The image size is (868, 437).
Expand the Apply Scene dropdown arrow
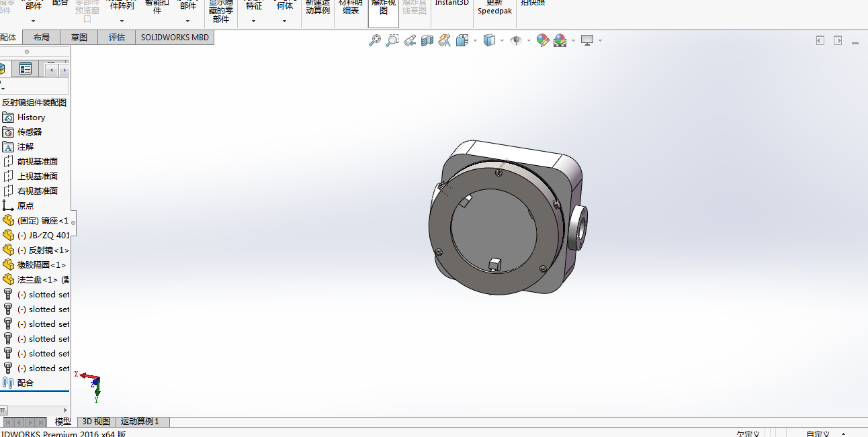[x=573, y=40]
